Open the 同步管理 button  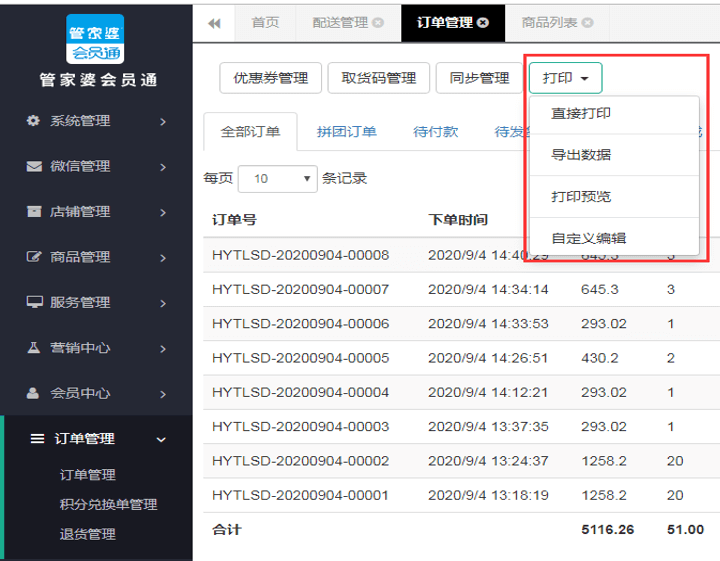[479, 78]
